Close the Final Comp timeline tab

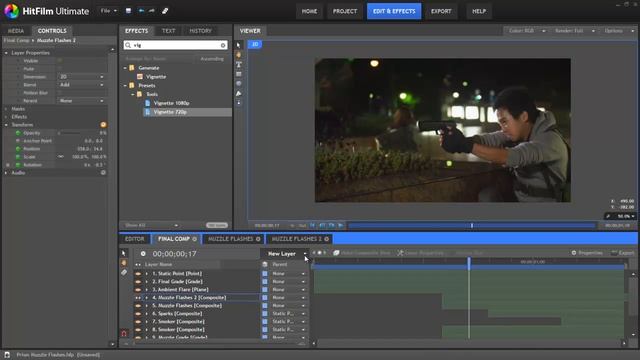(x=195, y=239)
